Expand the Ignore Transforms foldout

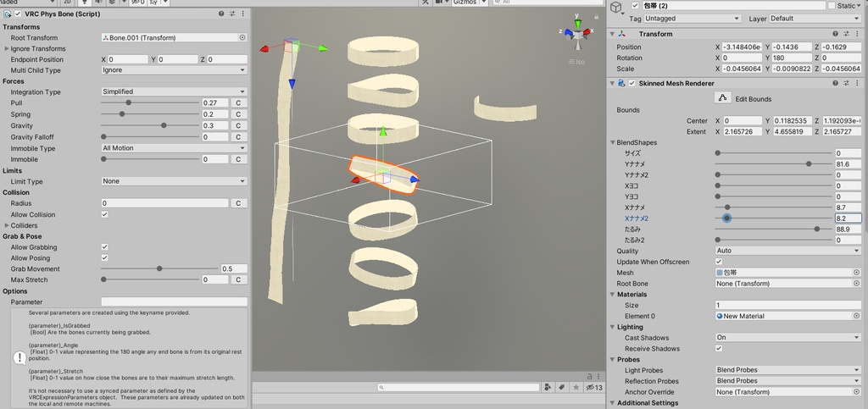tap(7, 48)
